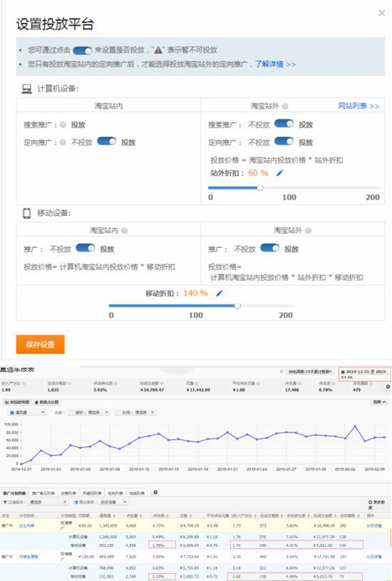Open the 内裤生理裤 campaign link
The image size is (392, 581).
point(28,557)
